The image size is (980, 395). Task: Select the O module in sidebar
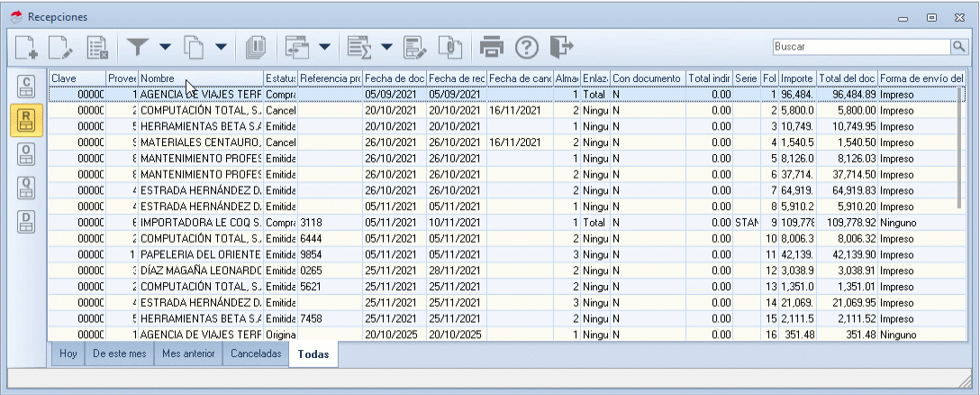pos(27,153)
